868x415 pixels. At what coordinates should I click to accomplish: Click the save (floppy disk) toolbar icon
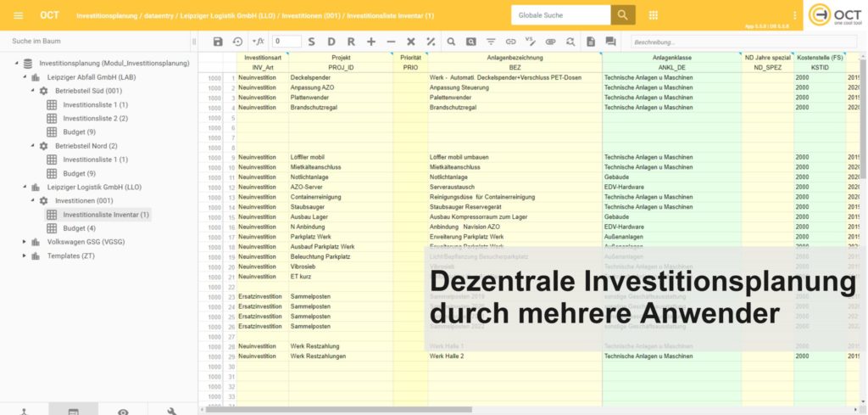(x=218, y=42)
